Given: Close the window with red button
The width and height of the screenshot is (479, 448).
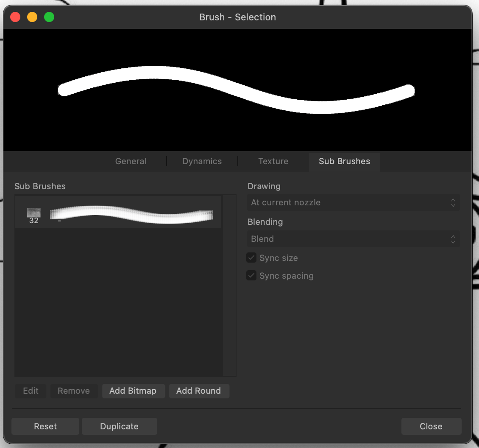Looking at the screenshot, I should pos(15,17).
